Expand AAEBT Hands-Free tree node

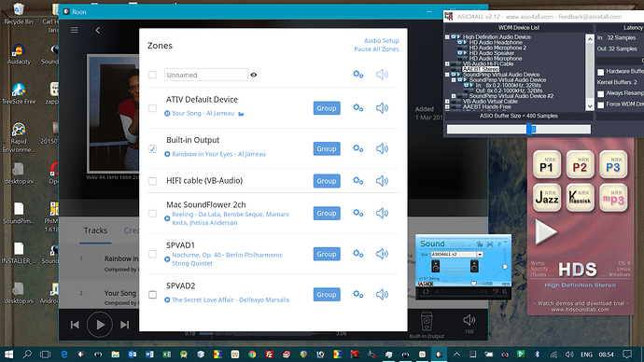click(447, 106)
